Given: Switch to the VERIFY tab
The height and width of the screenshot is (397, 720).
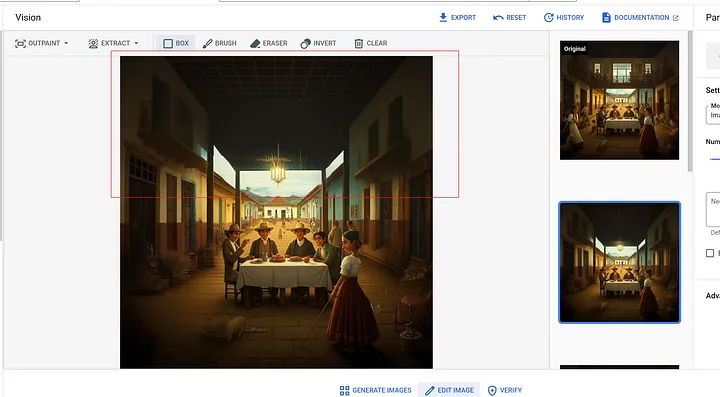Looking at the screenshot, I should click(x=505, y=390).
